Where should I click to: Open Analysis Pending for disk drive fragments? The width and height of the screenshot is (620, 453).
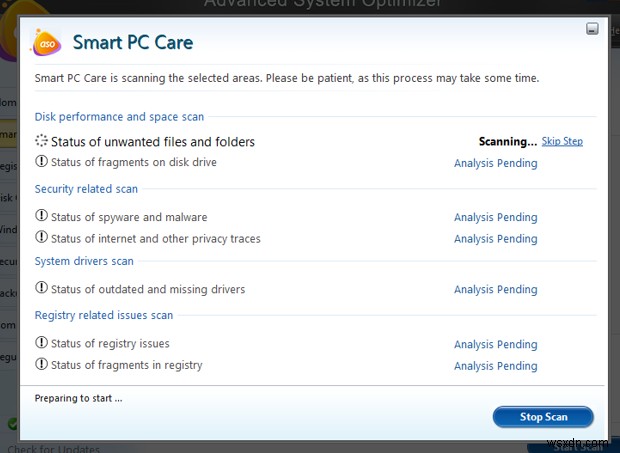coord(495,163)
